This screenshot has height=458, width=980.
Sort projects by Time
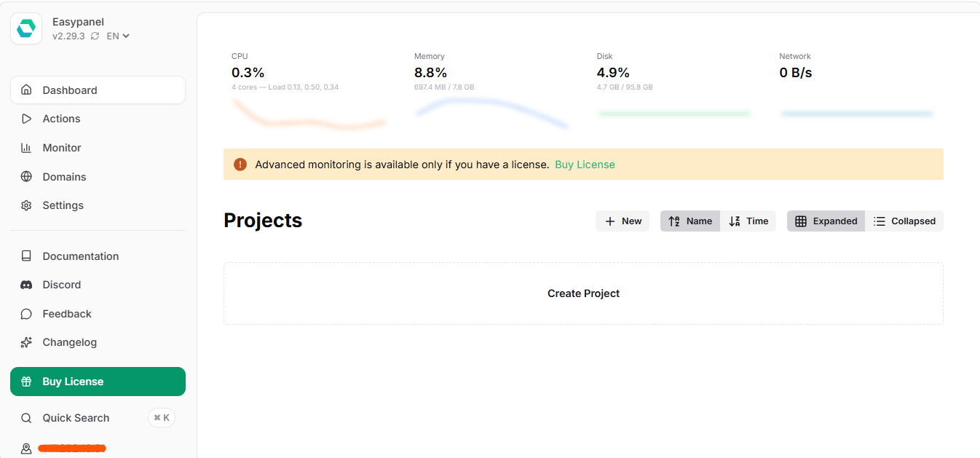748,221
